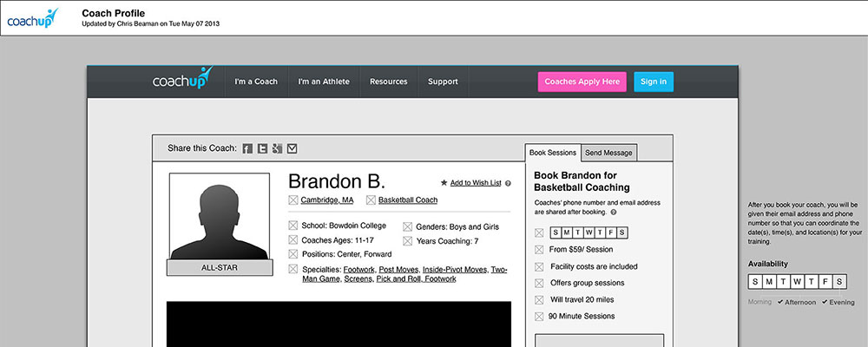Share this coach by email icon
The width and height of the screenshot is (868, 347).
point(292,148)
